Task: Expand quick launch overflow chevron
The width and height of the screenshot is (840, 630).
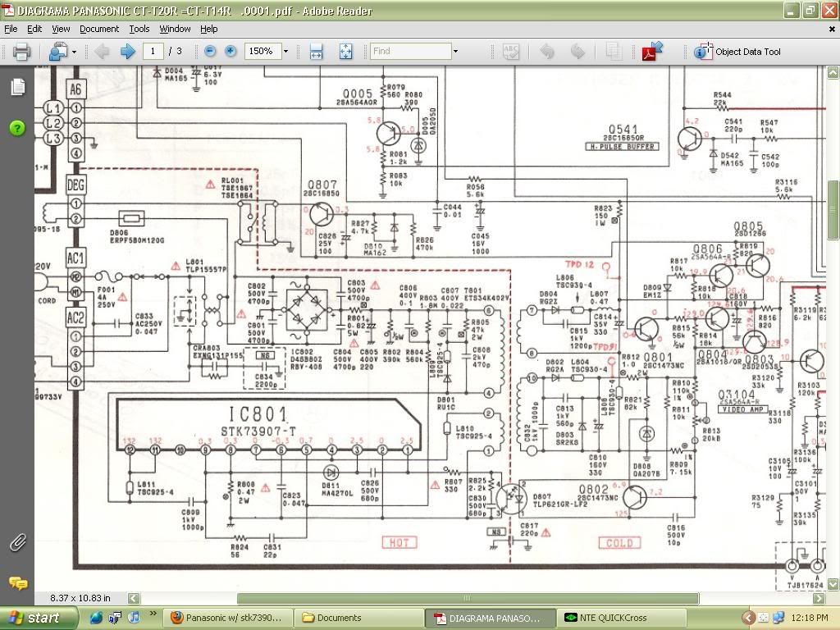Action: click(153, 614)
